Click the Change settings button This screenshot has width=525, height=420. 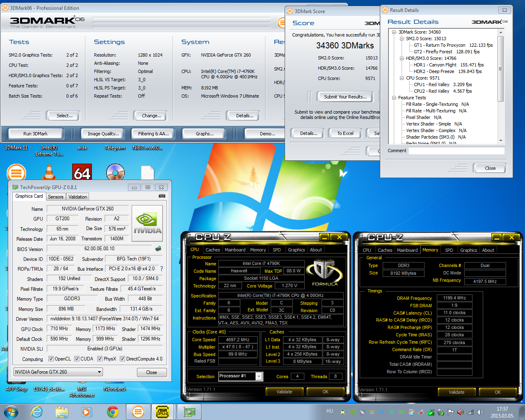pos(151,116)
